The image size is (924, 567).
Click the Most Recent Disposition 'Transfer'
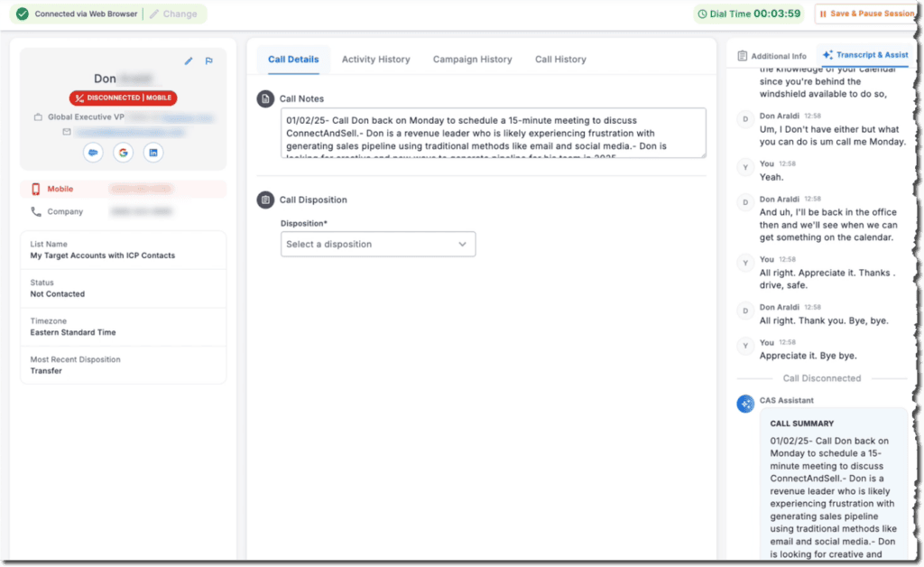point(46,371)
